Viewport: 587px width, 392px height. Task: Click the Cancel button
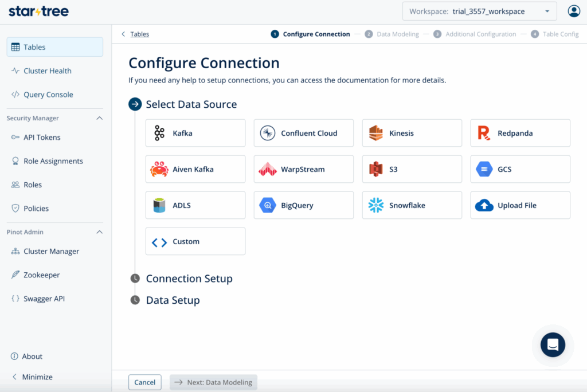(x=145, y=382)
